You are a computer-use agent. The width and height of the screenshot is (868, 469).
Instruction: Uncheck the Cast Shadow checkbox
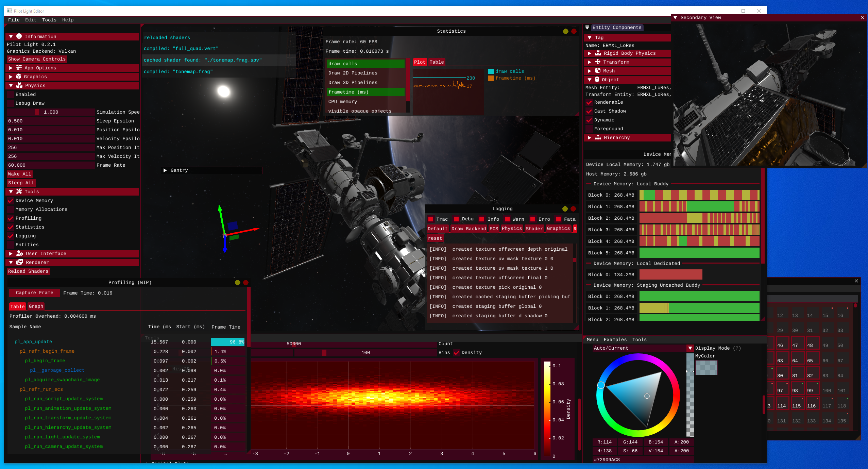[589, 111]
